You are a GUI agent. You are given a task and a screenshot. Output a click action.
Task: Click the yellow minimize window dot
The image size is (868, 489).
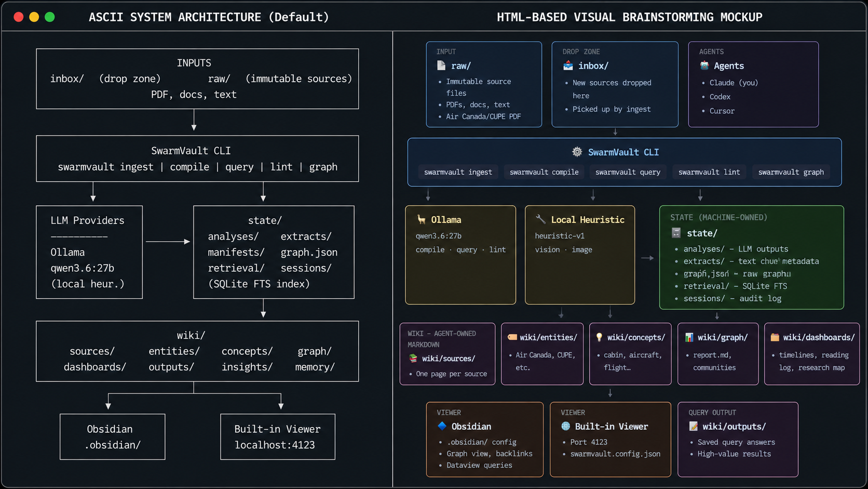(34, 17)
